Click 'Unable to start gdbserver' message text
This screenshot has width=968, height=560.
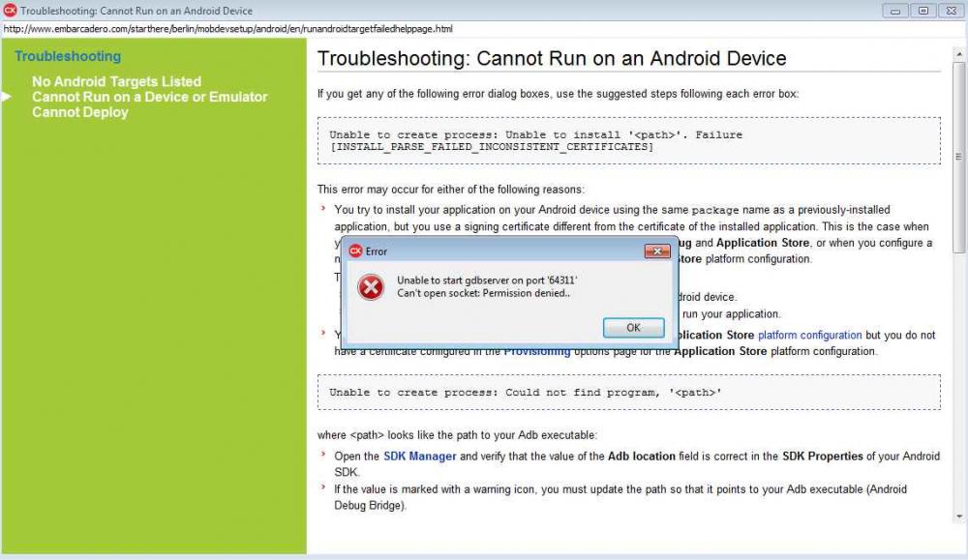pyautogui.click(x=487, y=280)
